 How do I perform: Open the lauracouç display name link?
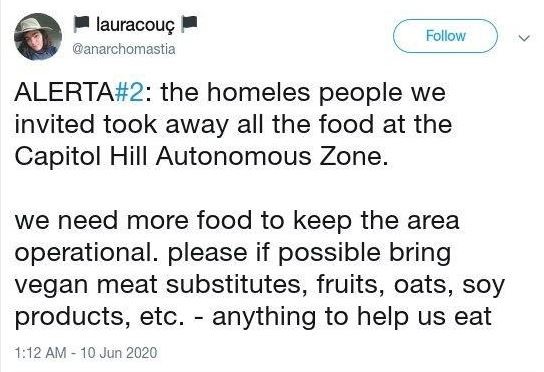pos(135,25)
